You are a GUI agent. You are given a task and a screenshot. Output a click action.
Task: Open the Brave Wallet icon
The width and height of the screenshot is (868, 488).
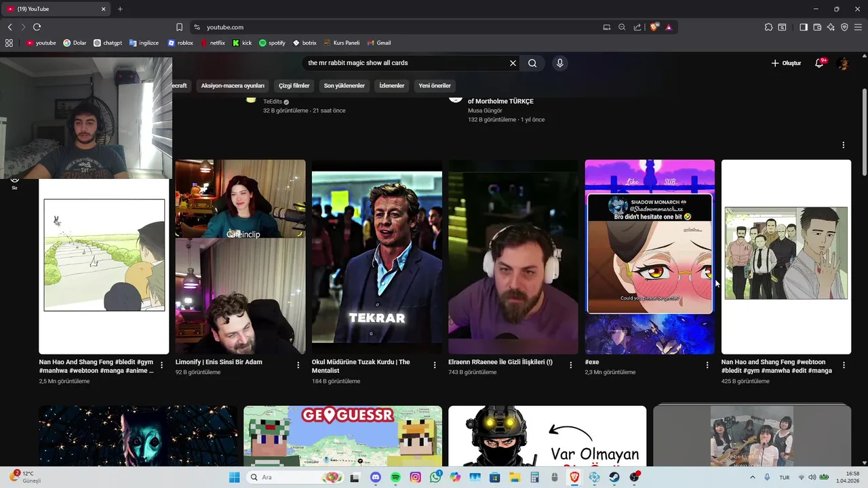tap(817, 27)
